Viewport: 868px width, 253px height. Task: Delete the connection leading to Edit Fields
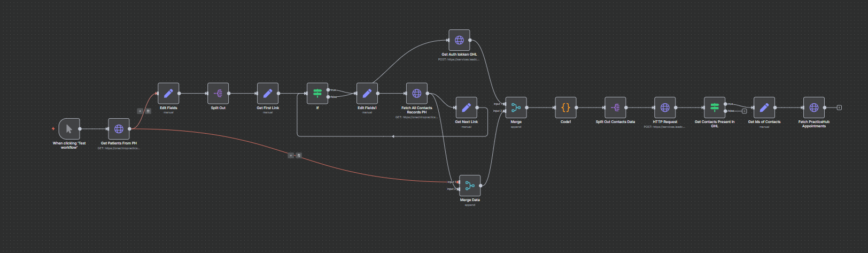coord(148,111)
